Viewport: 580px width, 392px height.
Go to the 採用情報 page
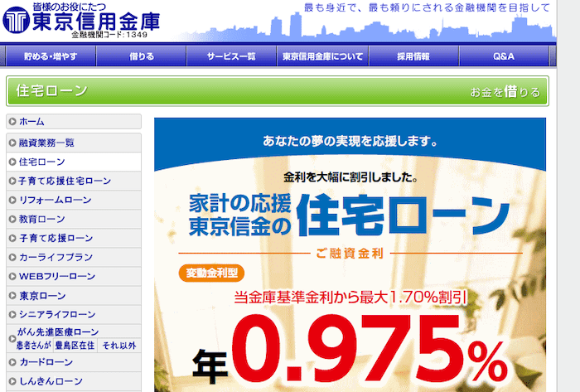[x=413, y=56]
